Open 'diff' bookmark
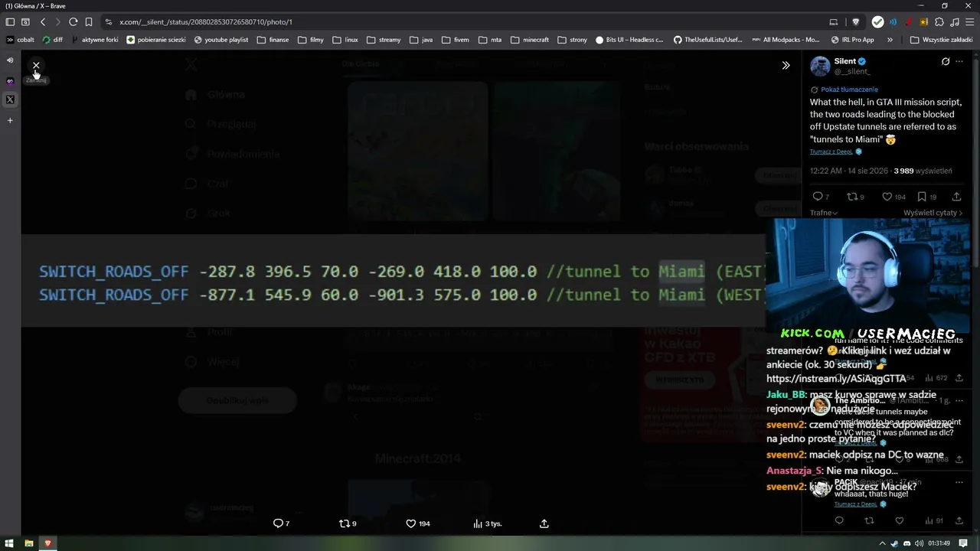Screen dimensions: 980x551 (53, 40)
